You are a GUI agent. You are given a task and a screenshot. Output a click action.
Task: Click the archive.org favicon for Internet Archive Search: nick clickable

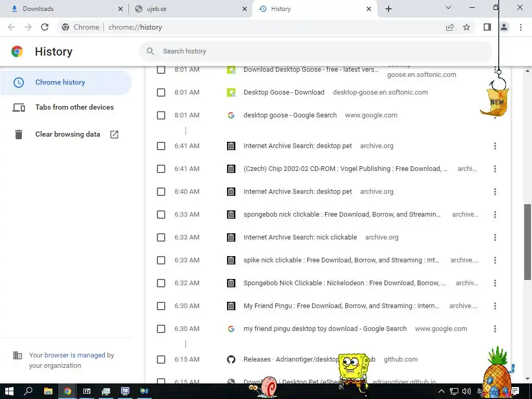(x=231, y=237)
